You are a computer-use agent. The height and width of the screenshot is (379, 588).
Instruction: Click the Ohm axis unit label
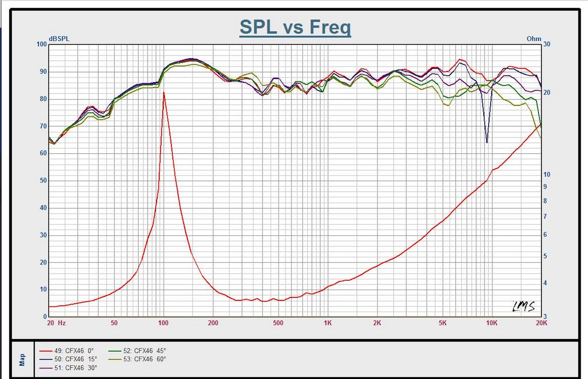534,39
